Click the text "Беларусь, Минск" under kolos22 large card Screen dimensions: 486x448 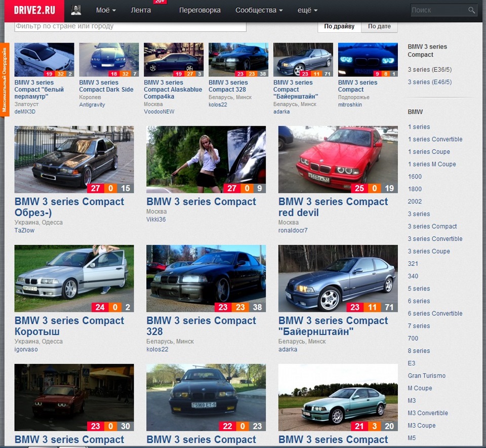click(170, 341)
